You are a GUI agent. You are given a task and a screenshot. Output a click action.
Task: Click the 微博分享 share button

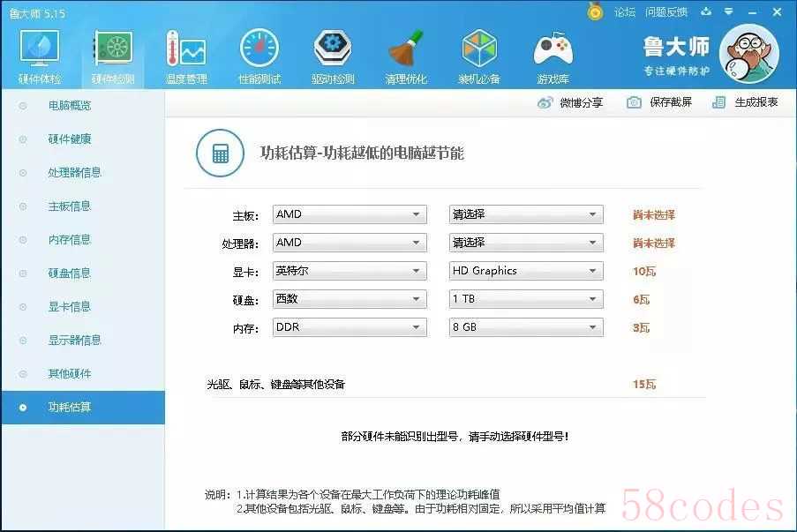571,102
